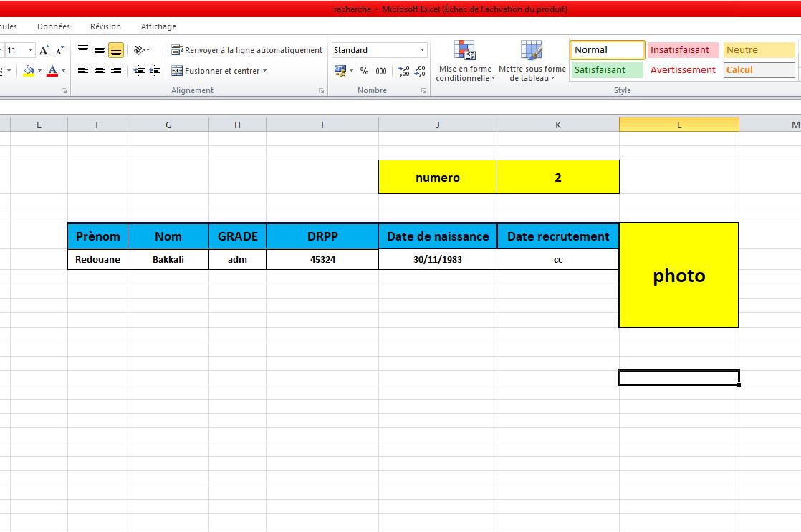Align text right

pyautogui.click(x=116, y=70)
